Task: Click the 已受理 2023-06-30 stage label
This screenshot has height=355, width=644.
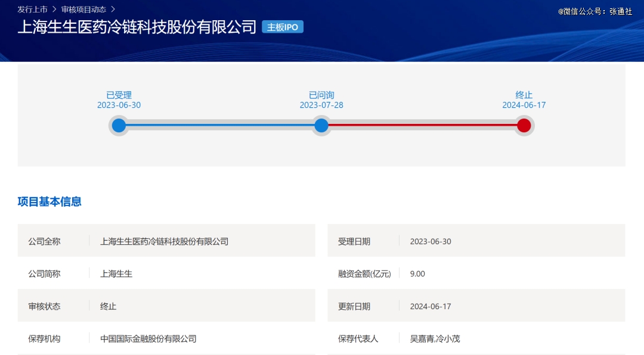Action: point(119,100)
